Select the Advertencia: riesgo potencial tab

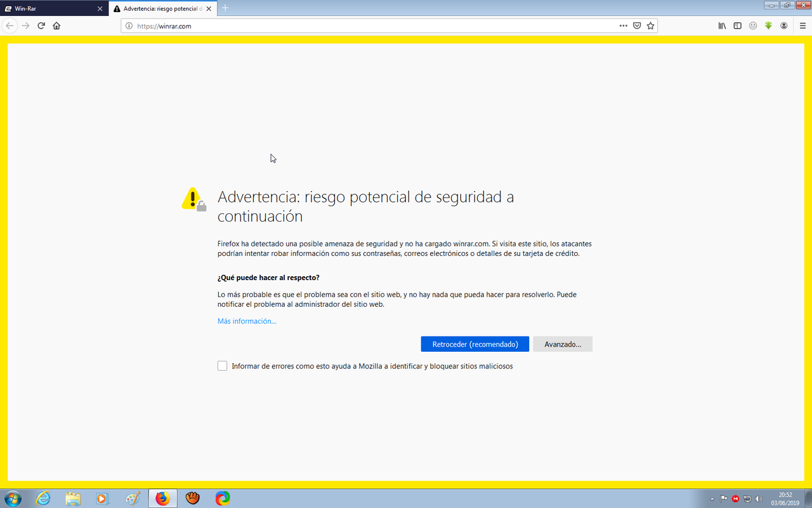[x=163, y=8]
